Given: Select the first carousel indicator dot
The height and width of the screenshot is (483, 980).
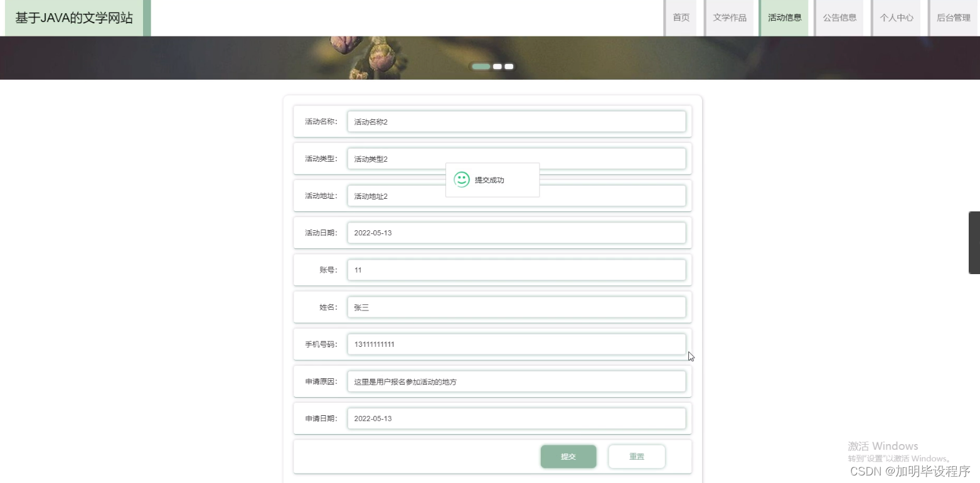Looking at the screenshot, I should 481,66.
